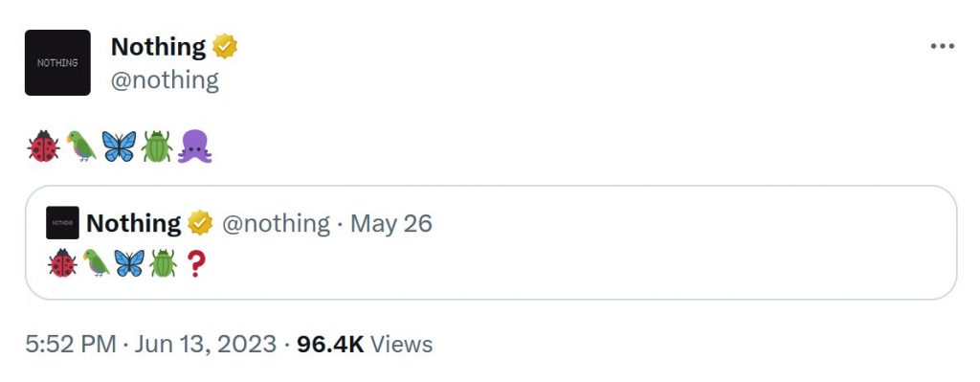The height and width of the screenshot is (382, 980).
Task: Open the 5:52 PM · Jun 13, 2023 timestamp
Action: (150, 345)
